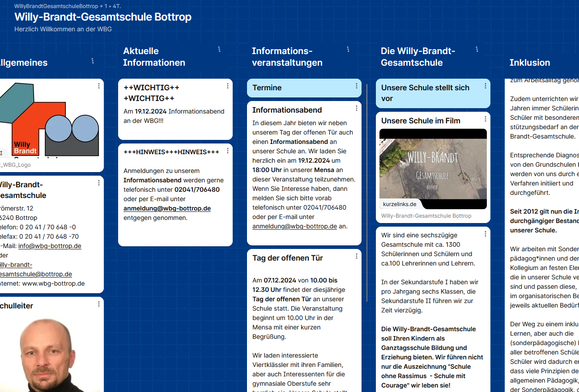Click anmeldung@wbg-bottrop.de link in the HINWEIS post
The image size is (579, 392).
point(167,208)
